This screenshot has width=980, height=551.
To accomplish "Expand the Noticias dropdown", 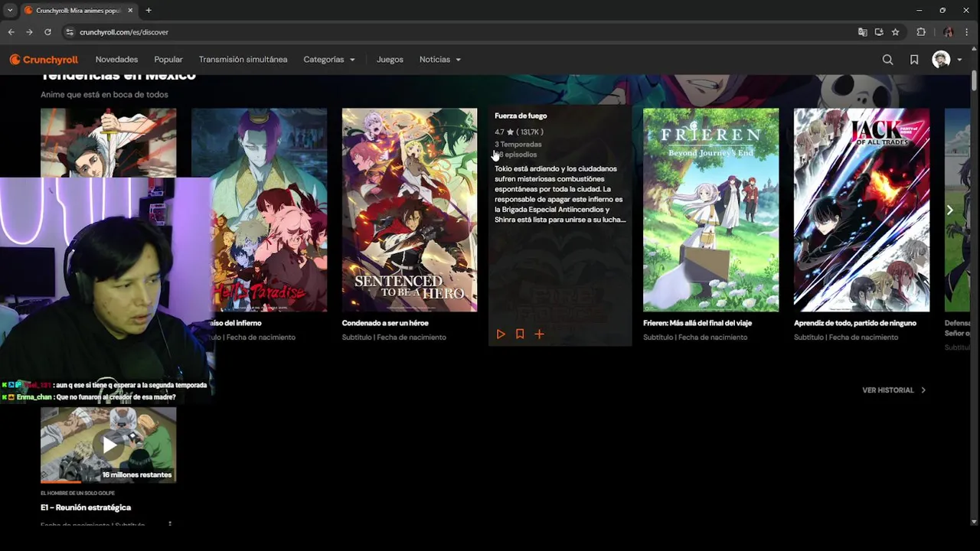I will (x=440, y=60).
